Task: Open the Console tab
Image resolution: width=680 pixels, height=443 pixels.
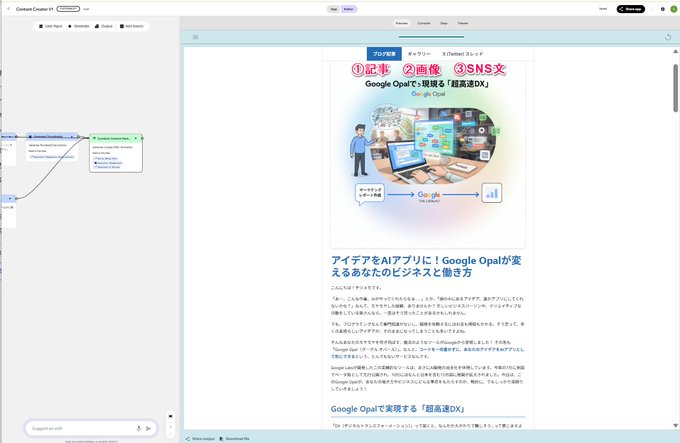Action: (424, 23)
